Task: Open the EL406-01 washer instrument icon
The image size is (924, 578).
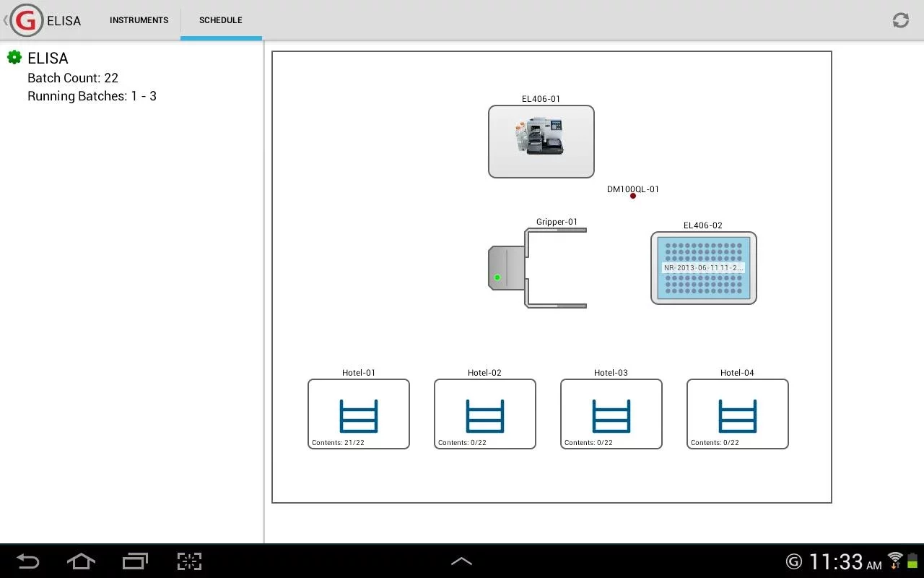Action: (541, 141)
